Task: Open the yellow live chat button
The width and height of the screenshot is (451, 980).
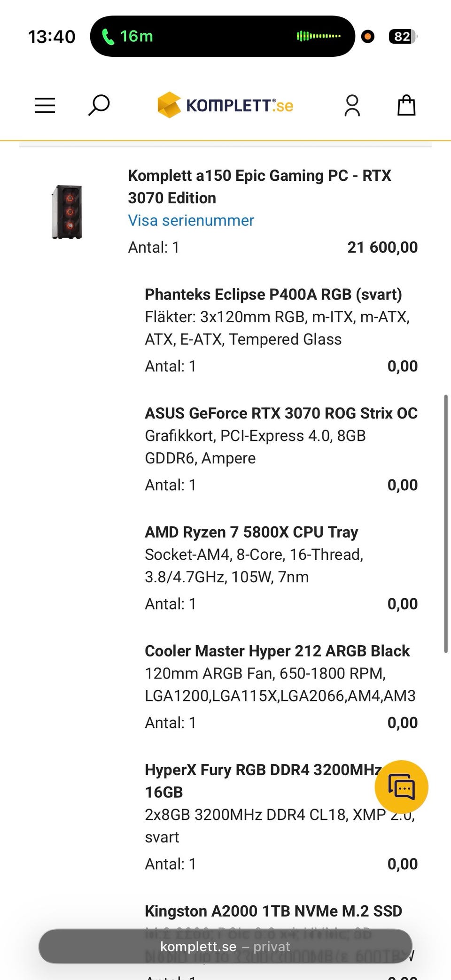Action: (401, 787)
